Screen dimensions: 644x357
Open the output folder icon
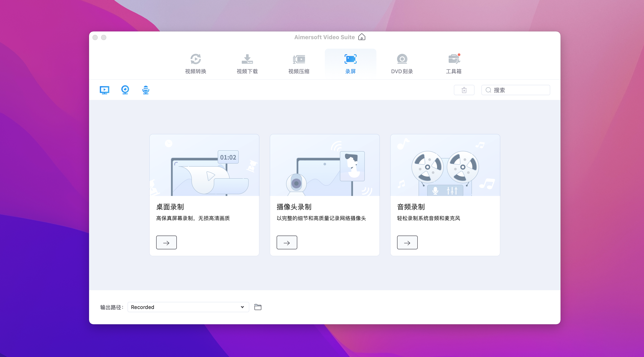pyautogui.click(x=258, y=307)
